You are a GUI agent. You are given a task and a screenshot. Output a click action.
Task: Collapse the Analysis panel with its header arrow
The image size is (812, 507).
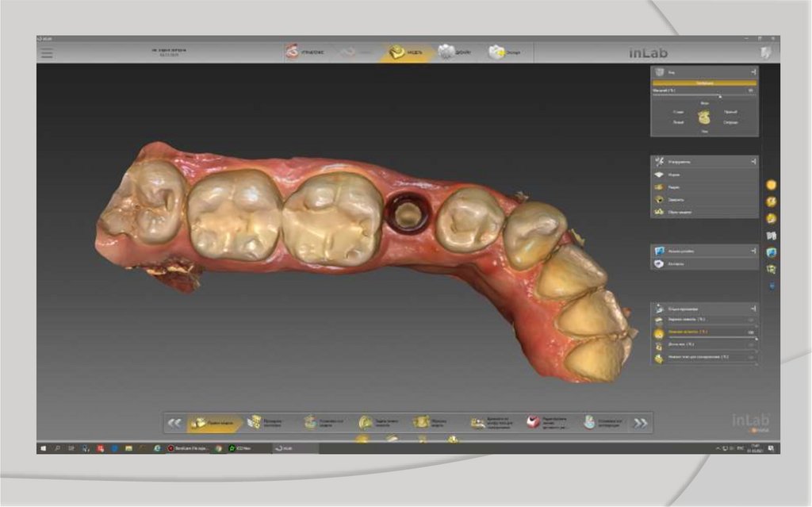tap(753, 251)
